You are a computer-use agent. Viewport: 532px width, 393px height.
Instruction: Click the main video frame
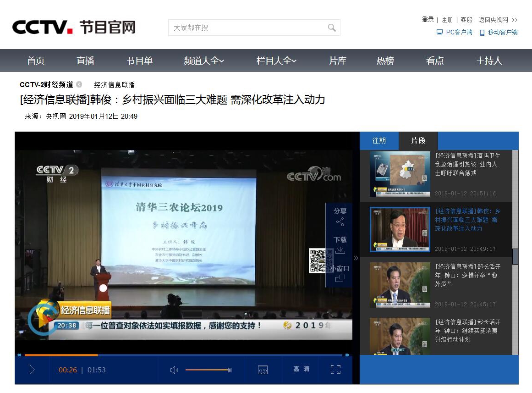184,244
